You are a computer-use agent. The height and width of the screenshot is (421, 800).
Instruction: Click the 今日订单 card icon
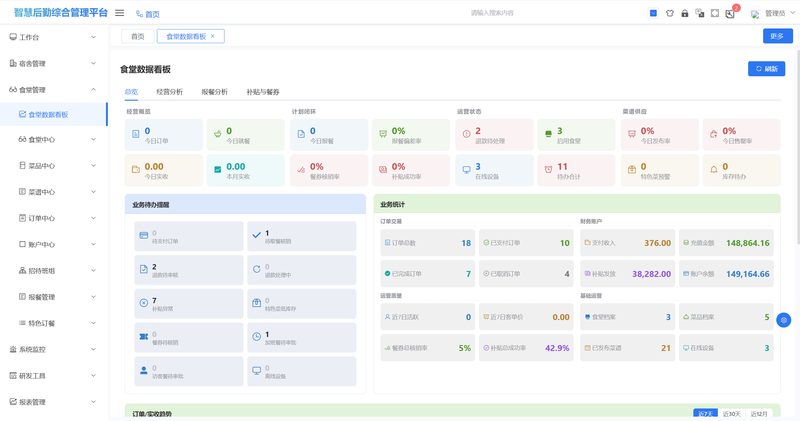coord(136,134)
